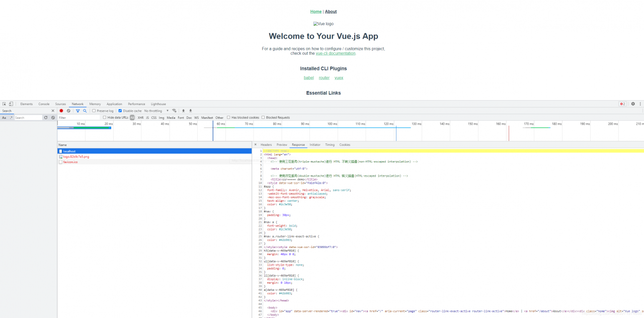Filter requests by WS
644x318 pixels.
(197, 117)
